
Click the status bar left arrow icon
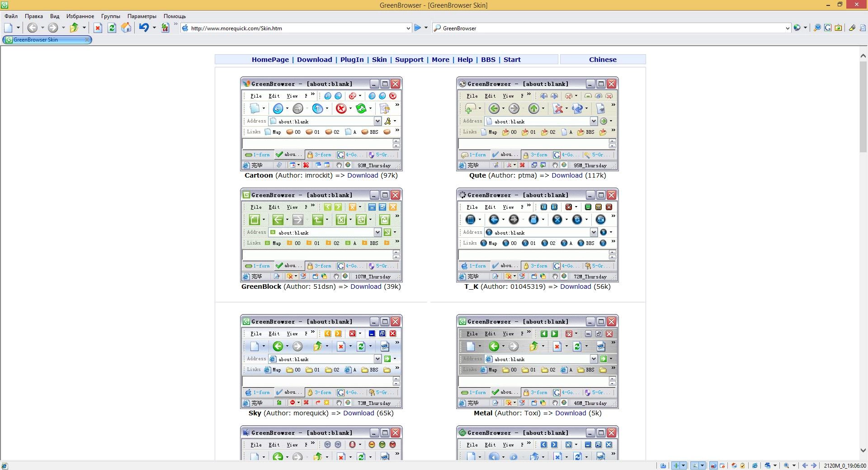[x=805, y=465]
